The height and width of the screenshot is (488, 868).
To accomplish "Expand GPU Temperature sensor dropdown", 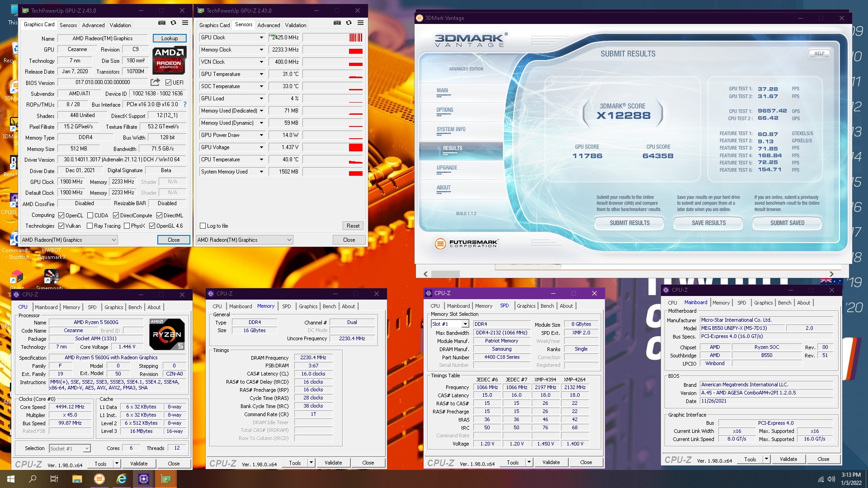I will [261, 74].
